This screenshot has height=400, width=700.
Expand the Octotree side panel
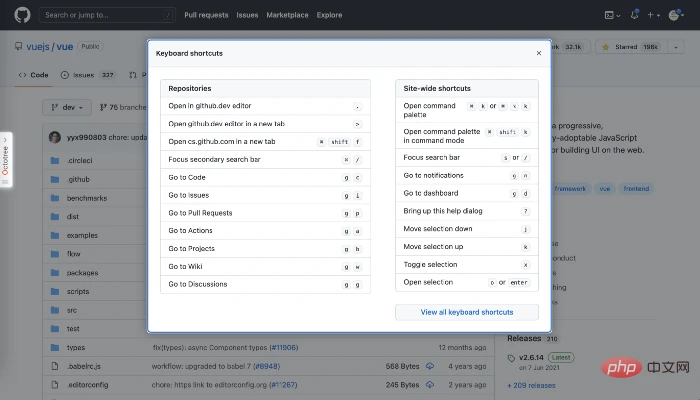click(6, 158)
